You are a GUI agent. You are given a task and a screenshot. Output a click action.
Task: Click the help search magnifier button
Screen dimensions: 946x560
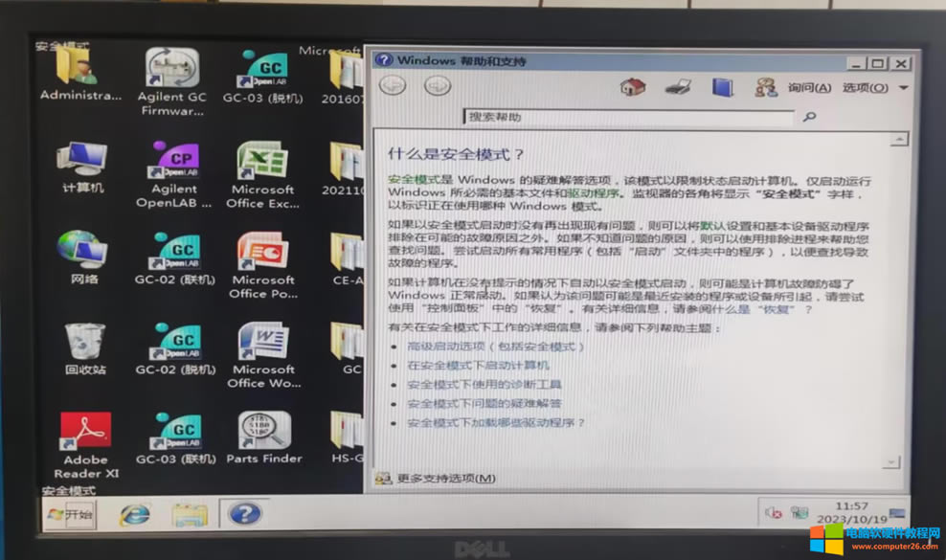coord(809,117)
